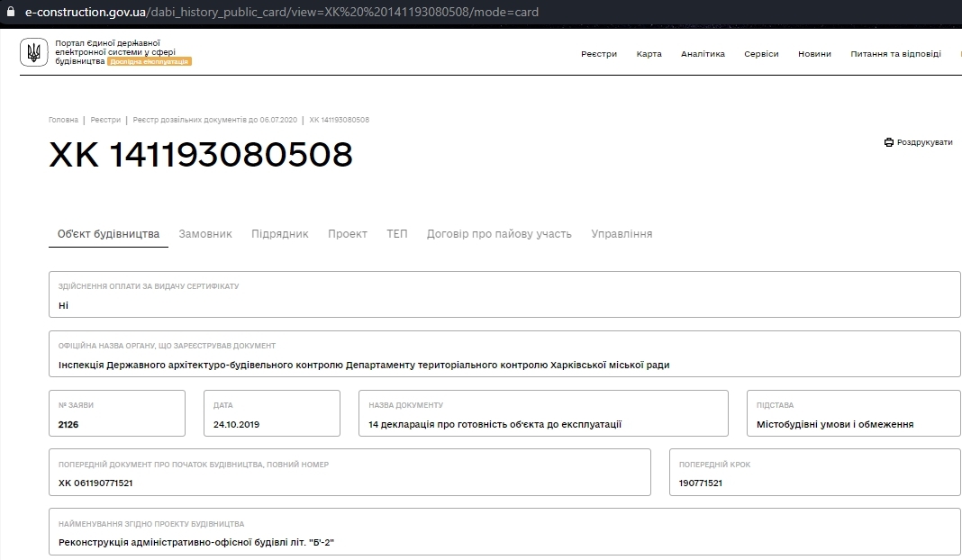Open Реєстр дозвільних документів до 06.07.2020 breadcrumb
The height and width of the screenshot is (560, 962).
coord(214,120)
